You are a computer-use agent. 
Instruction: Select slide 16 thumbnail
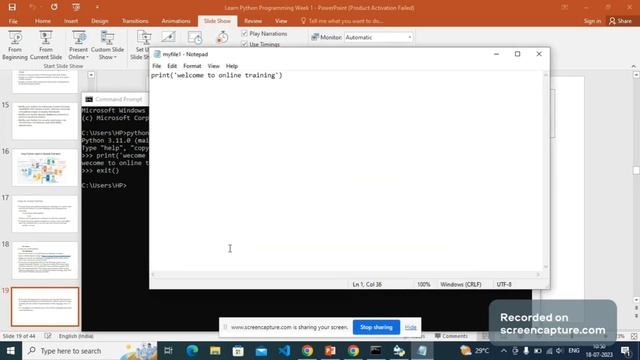(45, 167)
